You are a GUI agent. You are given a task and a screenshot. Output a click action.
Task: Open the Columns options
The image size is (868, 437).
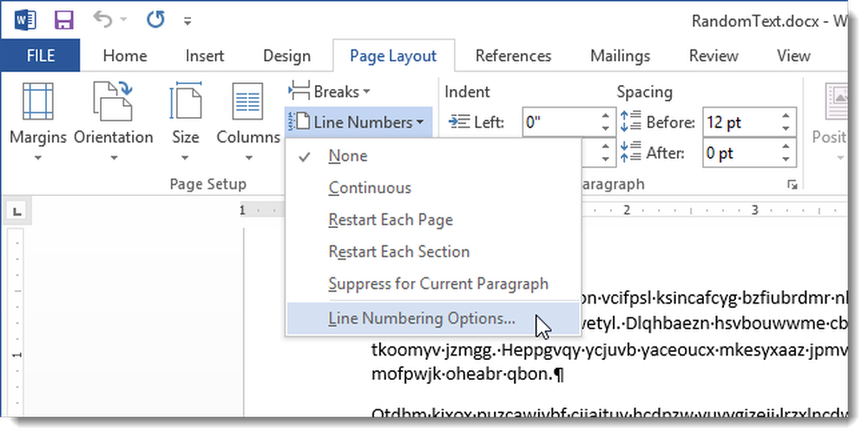pos(248,121)
